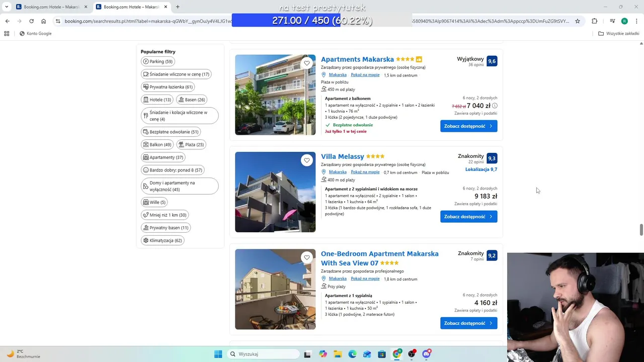The width and height of the screenshot is (644, 362).
Task: Toggle Wille (5) filter chip
Action: coord(154,202)
